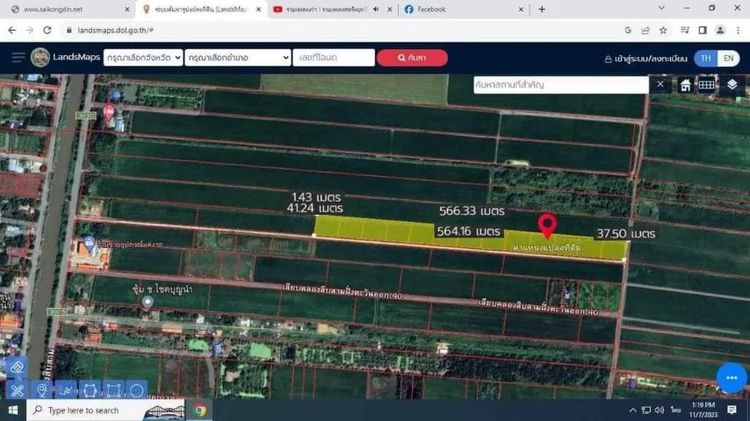Switch language to TH
The image size is (750, 421).
707,58
